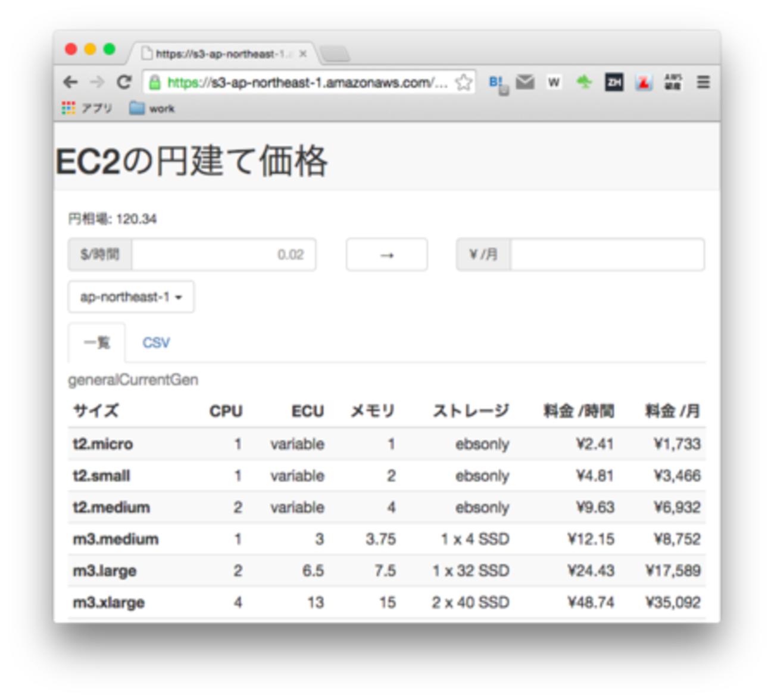Click the ¥4.81 hourly price
This screenshot has width=774, height=700.
pyautogui.click(x=595, y=476)
